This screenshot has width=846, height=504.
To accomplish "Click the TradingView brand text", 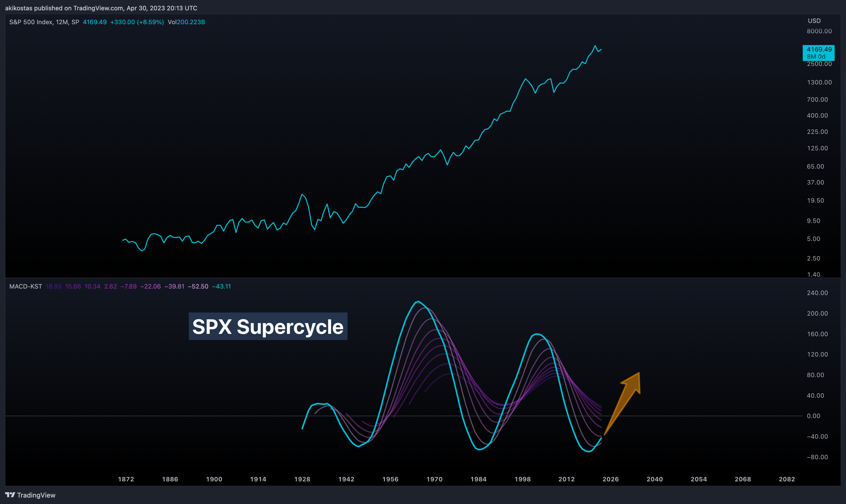I will coord(36,495).
